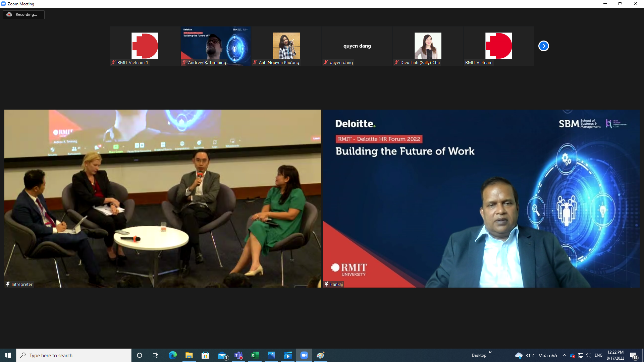Open the Microsoft Store

206,355
